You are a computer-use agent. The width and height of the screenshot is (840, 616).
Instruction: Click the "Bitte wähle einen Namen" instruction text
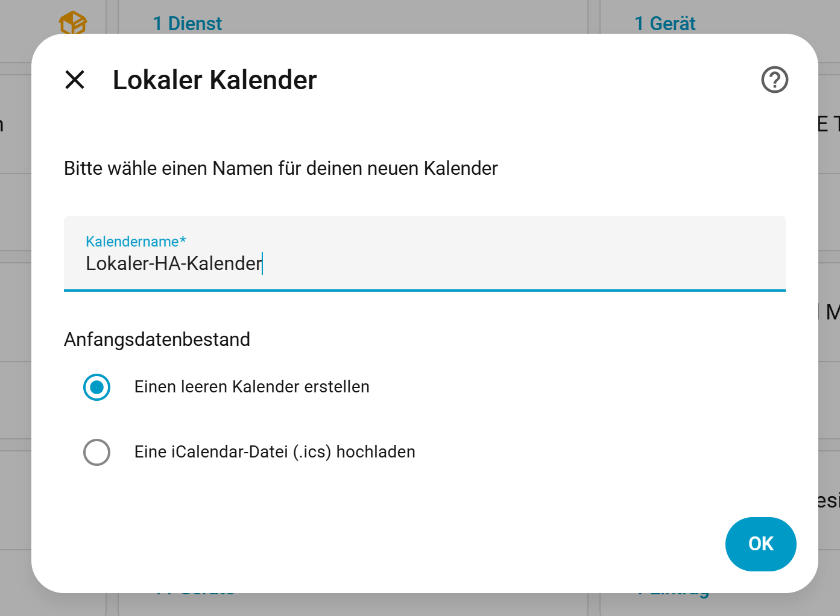click(280, 168)
